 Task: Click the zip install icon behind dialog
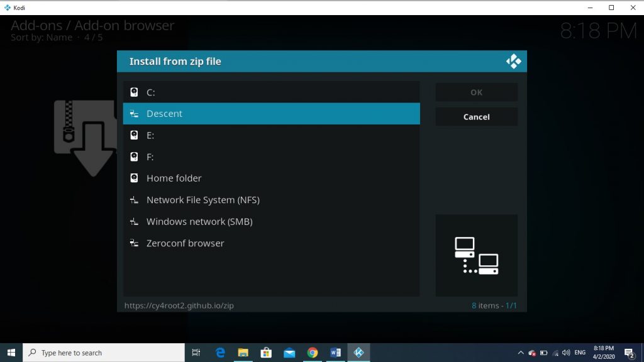tap(85, 138)
